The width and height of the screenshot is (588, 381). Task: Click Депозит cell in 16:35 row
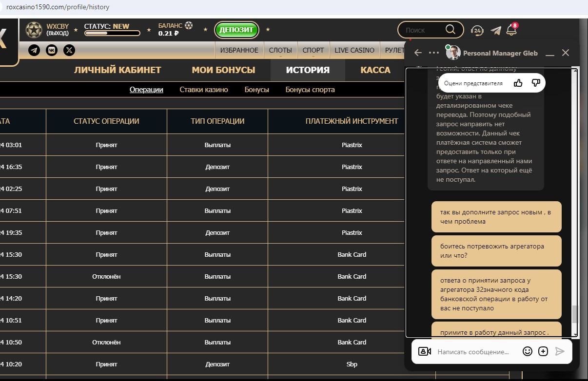217,167
